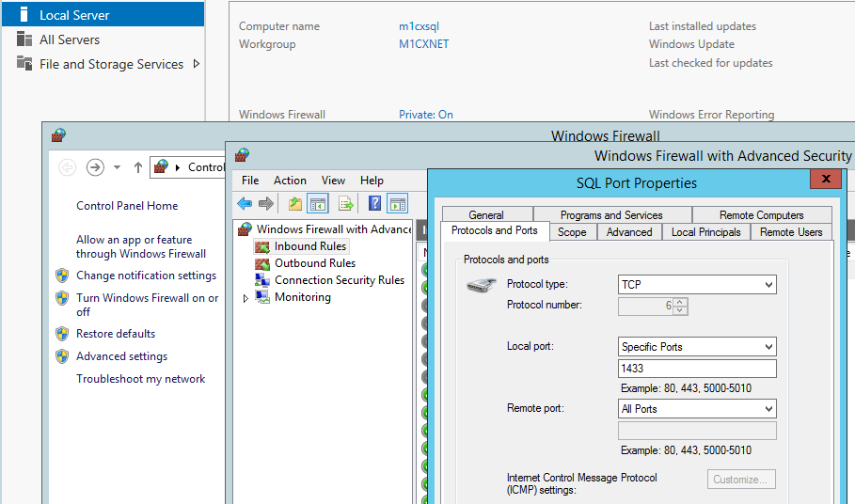Viewport: 855px width, 504px height.
Task: Switch to Remote Users tab
Action: click(x=791, y=232)
